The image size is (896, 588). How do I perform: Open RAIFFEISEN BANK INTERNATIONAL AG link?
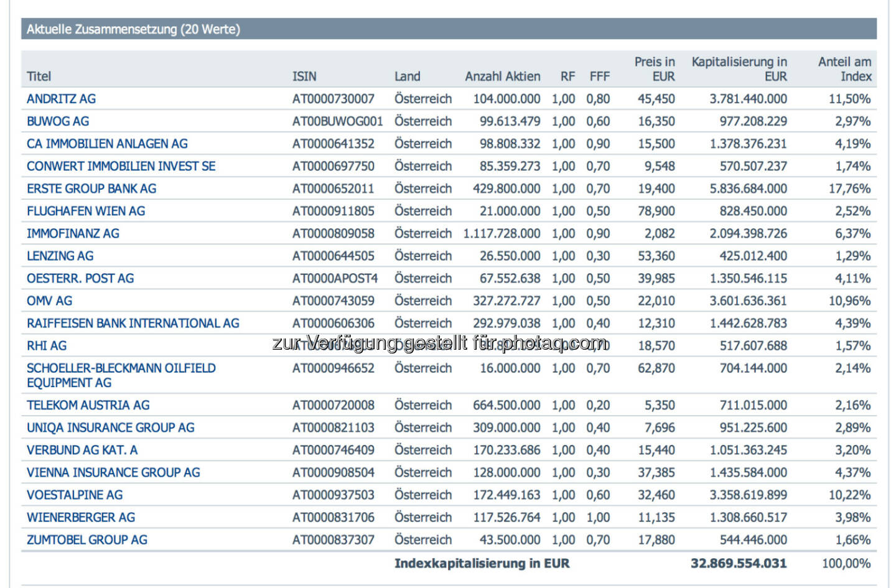[x=133, y=323]
